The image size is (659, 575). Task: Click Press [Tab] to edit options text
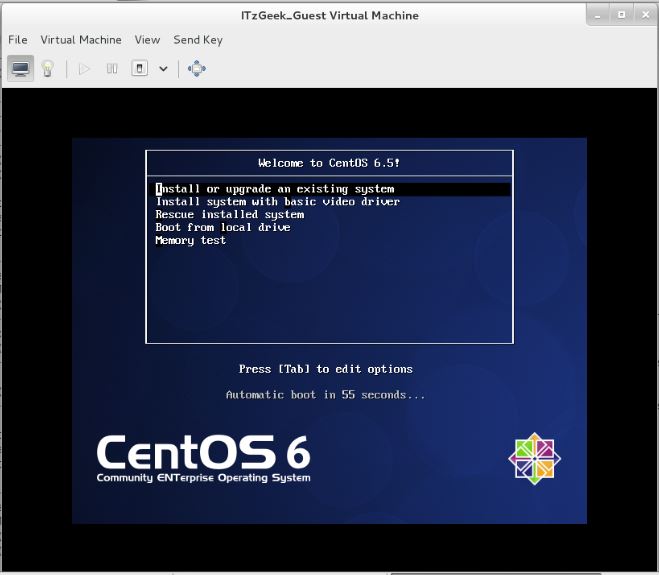click(x=326, y=369)
